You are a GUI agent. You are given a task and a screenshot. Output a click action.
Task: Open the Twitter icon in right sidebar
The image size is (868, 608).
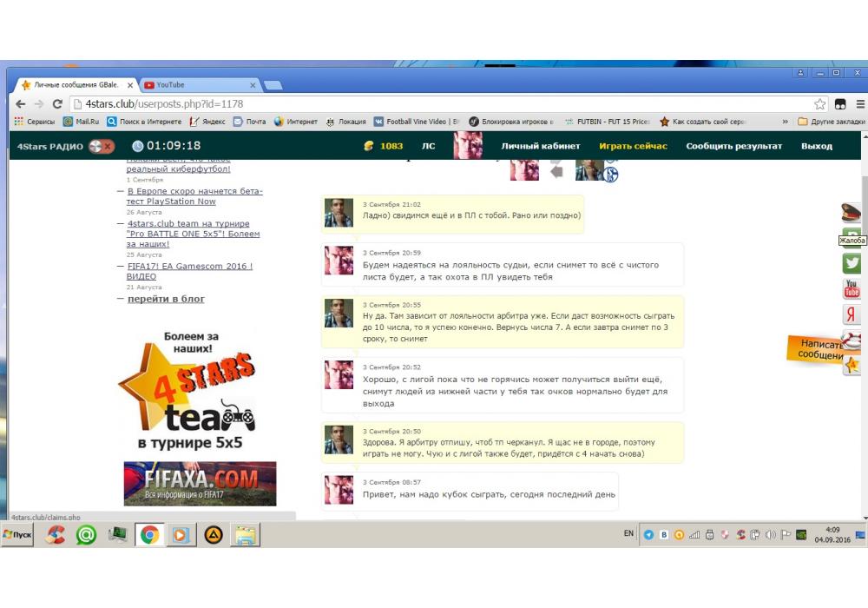(x=852, y=263)
